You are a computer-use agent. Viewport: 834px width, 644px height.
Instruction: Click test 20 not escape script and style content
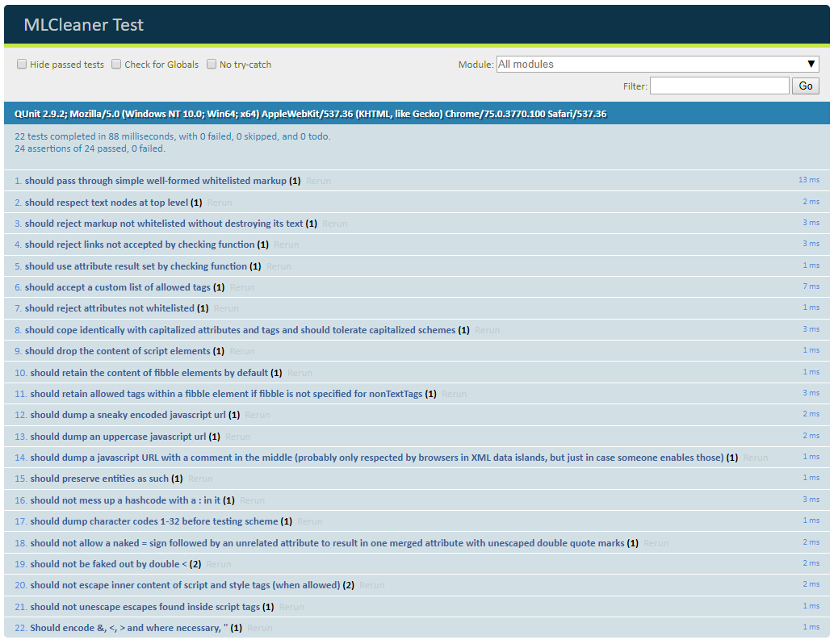[x=185, y=585]
